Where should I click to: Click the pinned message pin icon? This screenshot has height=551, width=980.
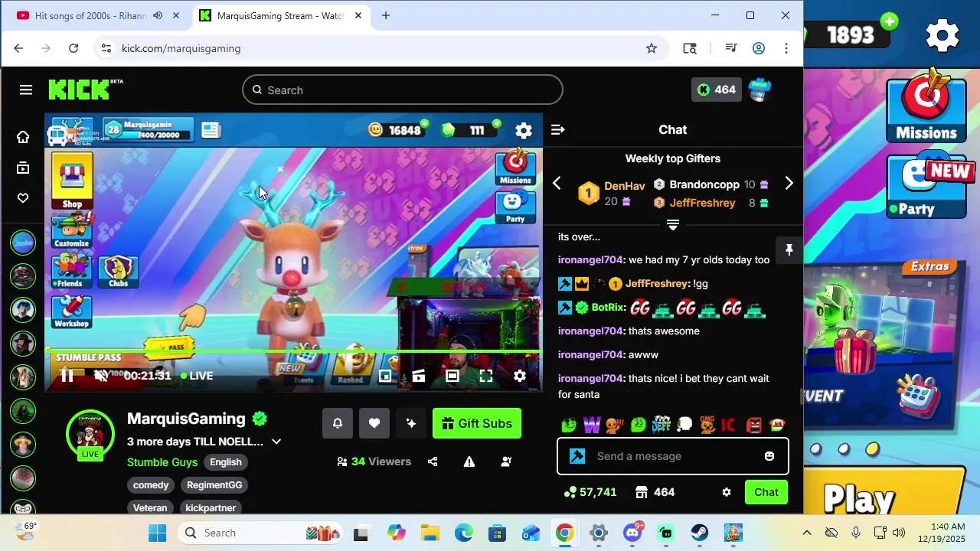pos(789,249)
